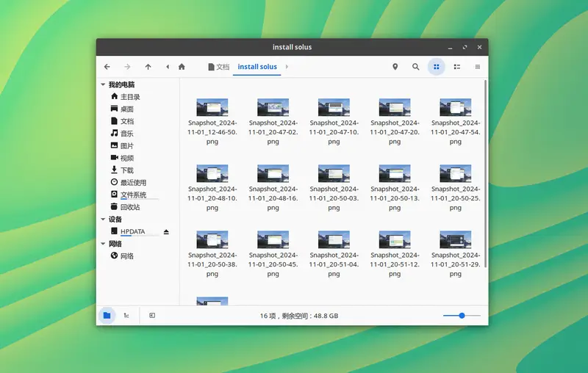Show places sidebar using status bar button
This screenshot has height=373, width=588.
coord(107,315)
